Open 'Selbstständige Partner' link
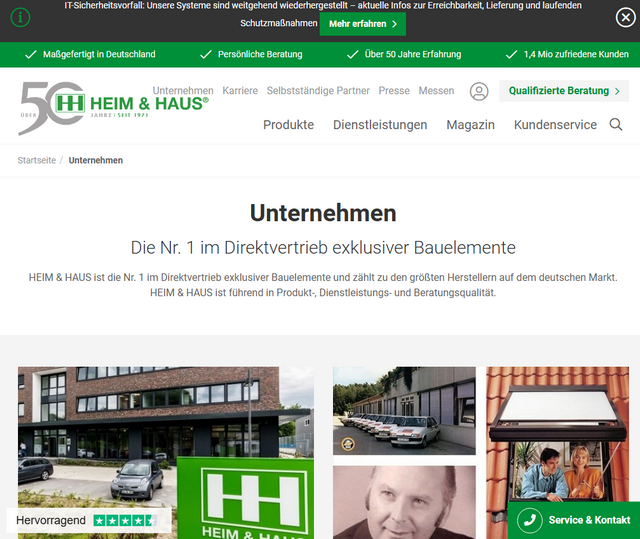The height and width of the screenshot is (539, 640). click(x=318, y=91)
